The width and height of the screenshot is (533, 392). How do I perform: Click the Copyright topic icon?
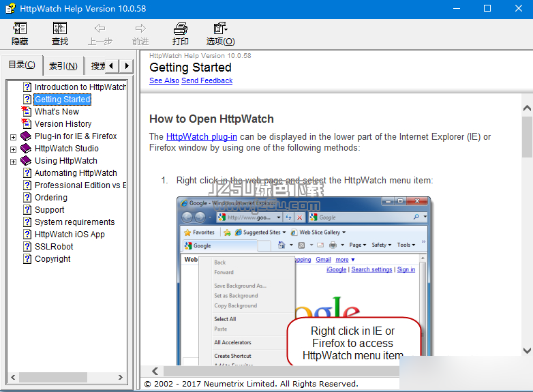(x=27, y=259)
